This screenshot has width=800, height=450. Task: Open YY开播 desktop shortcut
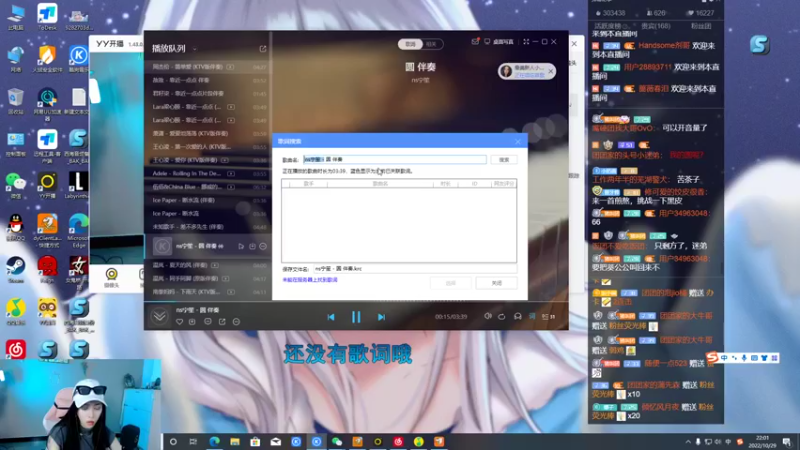click(47, 185)
